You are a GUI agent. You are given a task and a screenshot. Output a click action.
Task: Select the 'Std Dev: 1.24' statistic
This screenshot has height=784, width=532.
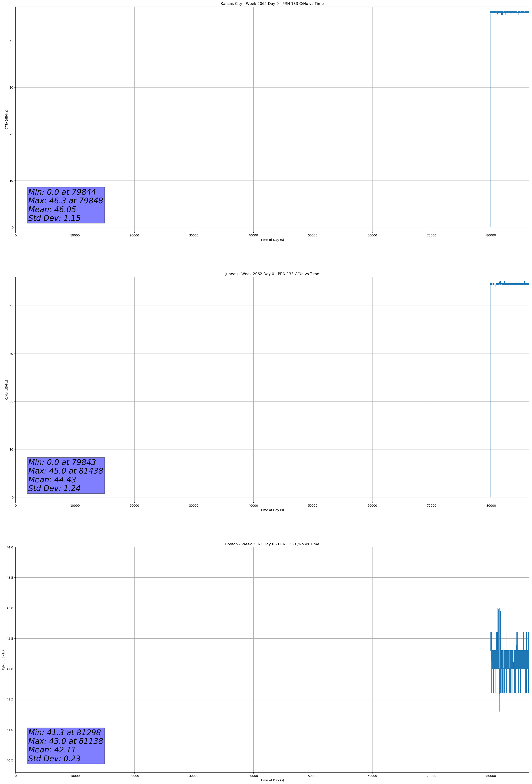point(54,489)
